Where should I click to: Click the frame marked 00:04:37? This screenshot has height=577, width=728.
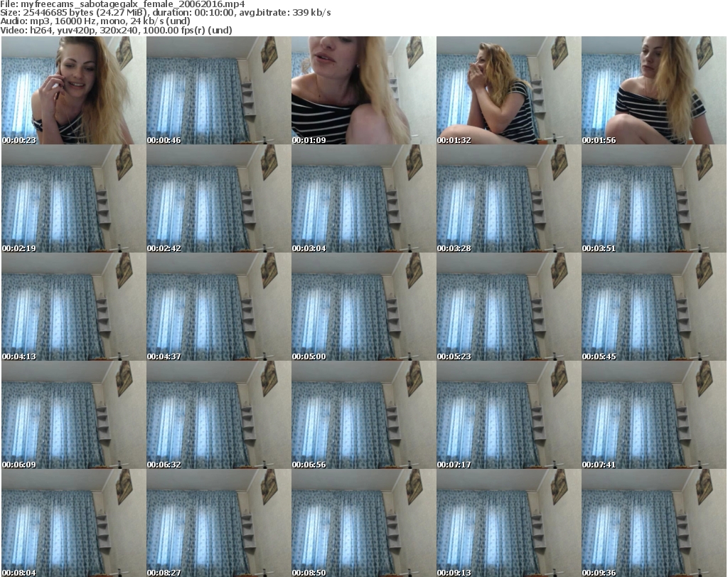(219, 307)
